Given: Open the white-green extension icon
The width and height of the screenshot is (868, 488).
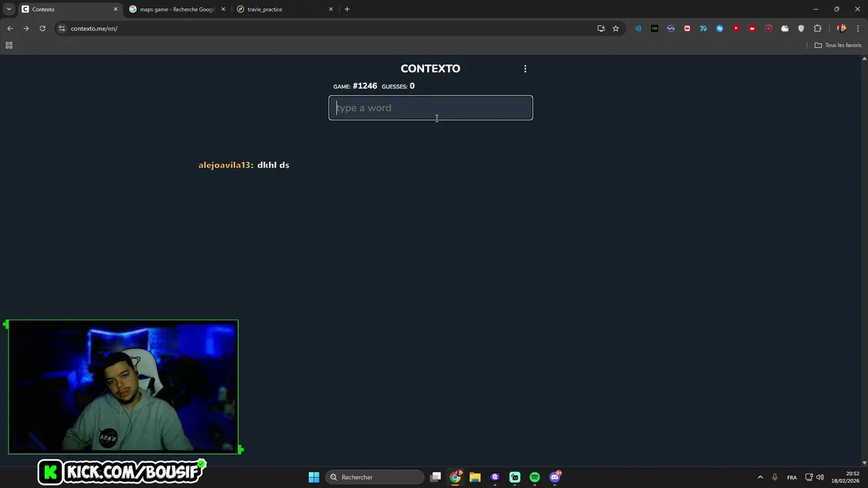Looking at the screenshot, I should pos(785,28).
